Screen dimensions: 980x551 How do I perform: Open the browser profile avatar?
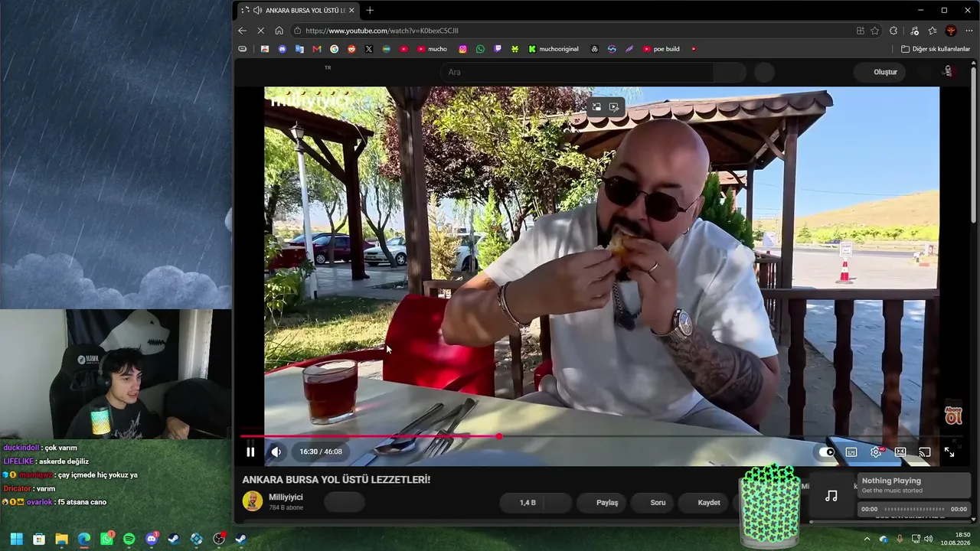(951, 31)
